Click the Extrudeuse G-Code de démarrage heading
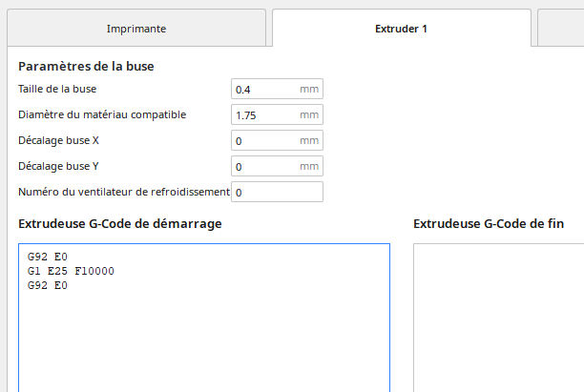This screenshot has width=584, height=392. (x=120, y=224)
